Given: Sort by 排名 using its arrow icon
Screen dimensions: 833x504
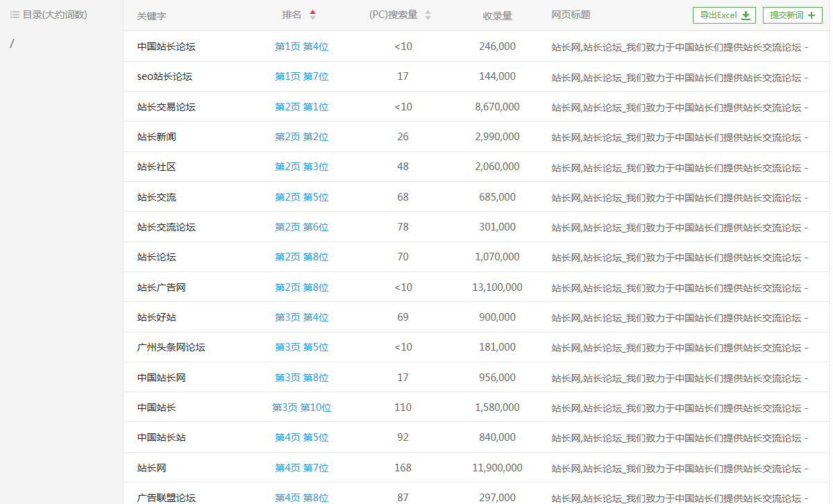Looking at the screenshot, I should click(312, 15).
